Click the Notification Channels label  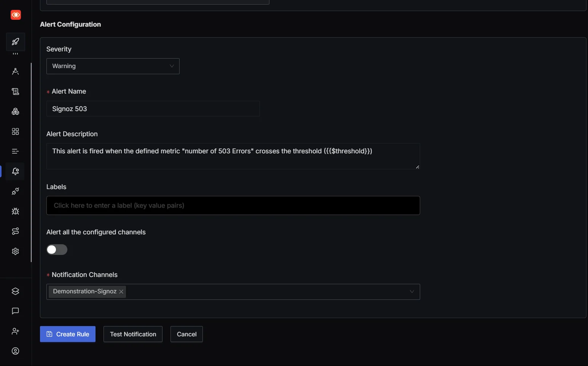(84, 275)
